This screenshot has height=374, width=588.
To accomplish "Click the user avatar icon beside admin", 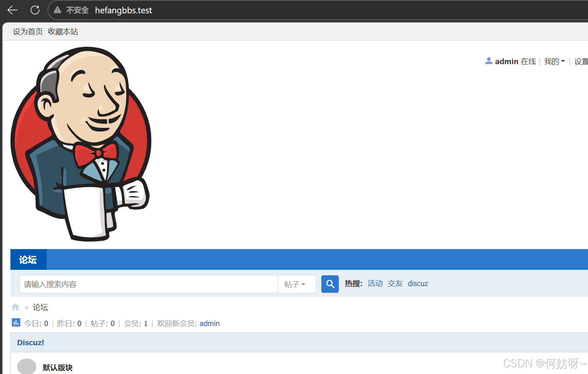I will point(489,61).
